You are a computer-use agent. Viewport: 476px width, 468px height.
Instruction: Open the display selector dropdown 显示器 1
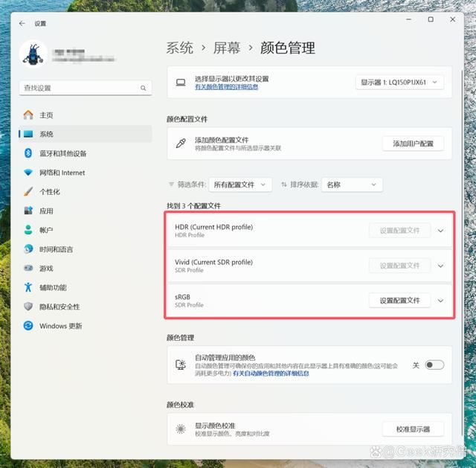399,83
